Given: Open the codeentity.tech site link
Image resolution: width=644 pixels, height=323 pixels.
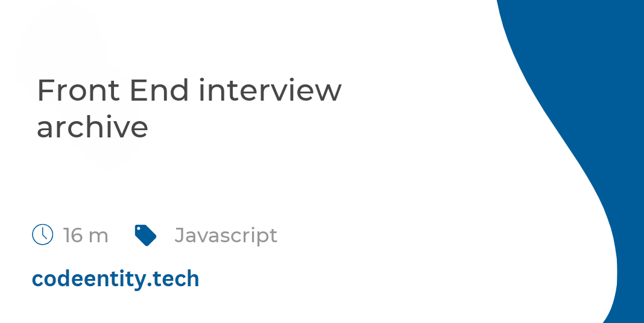Looking at the screenshot, I should [x=115, y=278].
